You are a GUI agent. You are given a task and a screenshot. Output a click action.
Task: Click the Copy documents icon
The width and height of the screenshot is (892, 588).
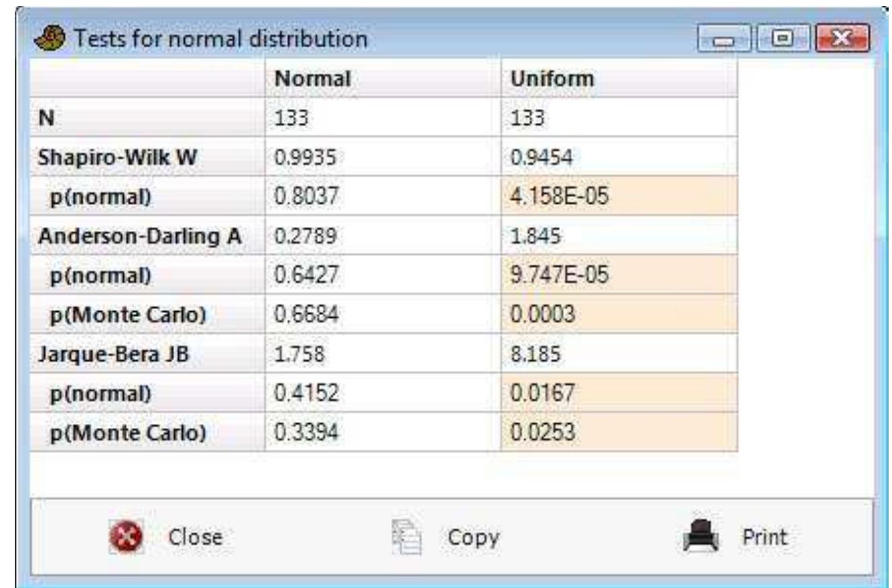[x=407, y=538]
